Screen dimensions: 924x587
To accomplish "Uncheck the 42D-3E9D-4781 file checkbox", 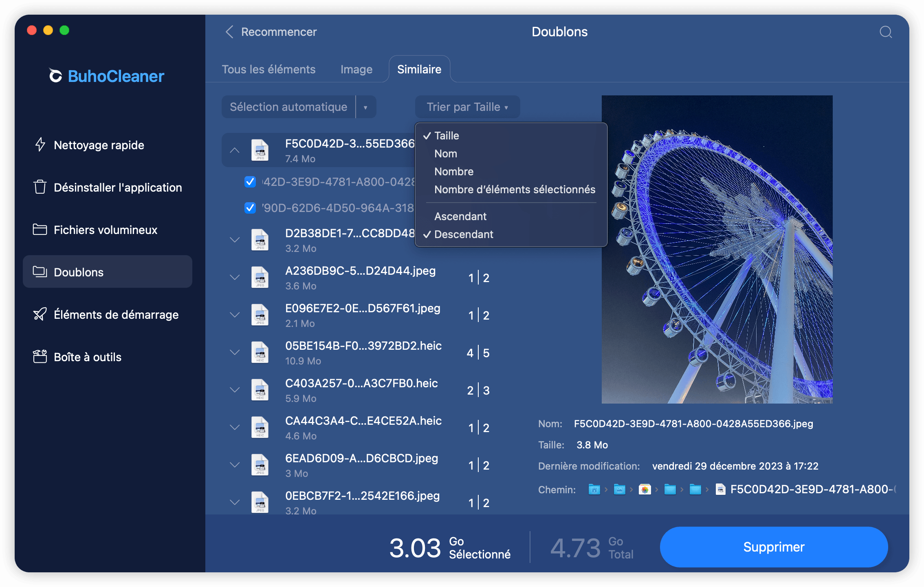I will (250, 182).
